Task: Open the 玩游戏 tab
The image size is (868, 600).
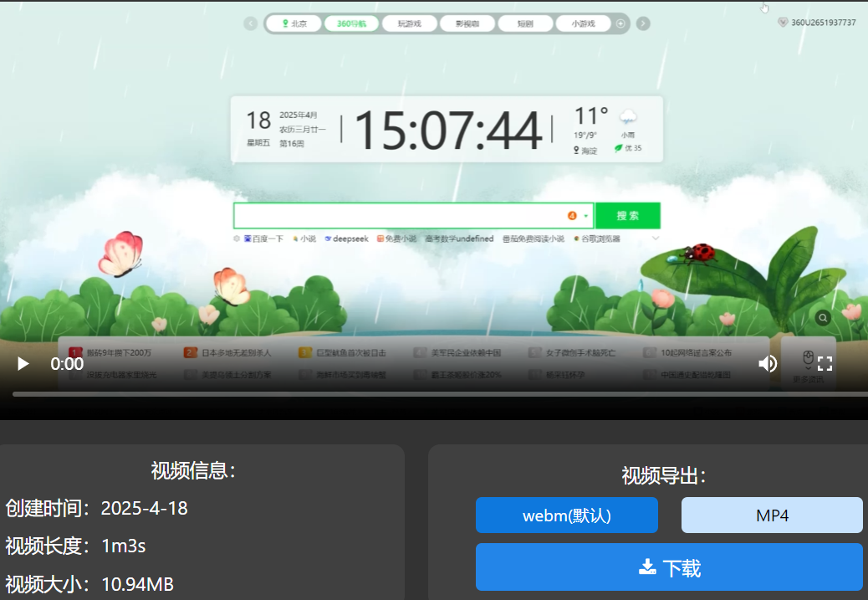Action: [410, 23]
